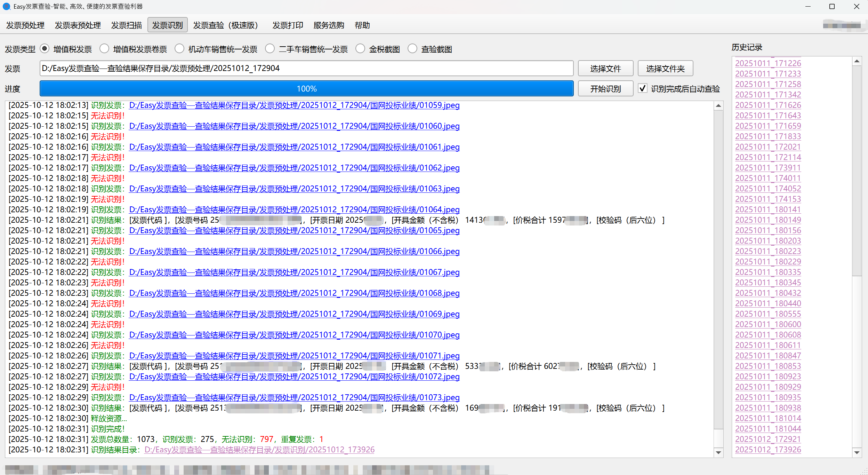Pick 金税截图 invoice type

pos(360,49)
